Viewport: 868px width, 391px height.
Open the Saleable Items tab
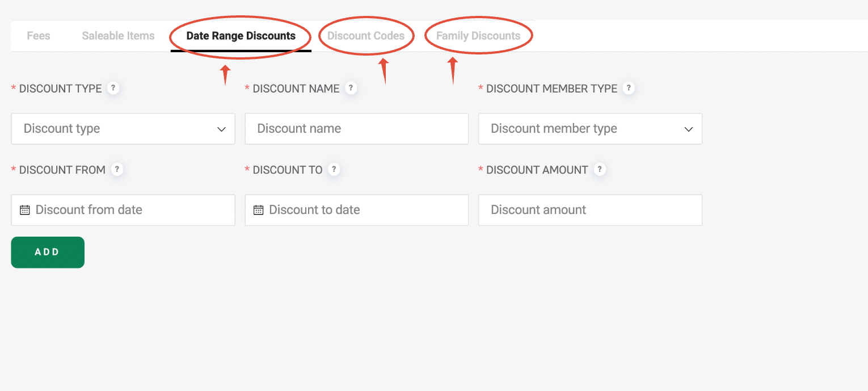[x=118, y=36]
